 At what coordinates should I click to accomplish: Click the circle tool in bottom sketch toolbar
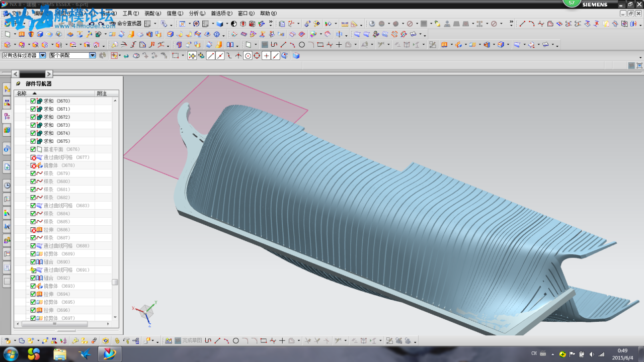pyautogui.click(x=235, y=340)
